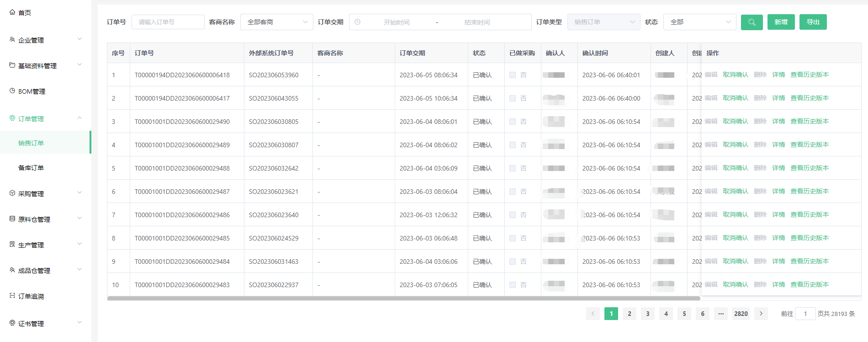
Task: Click the 新增 button
Action: (x=781, y=22)
